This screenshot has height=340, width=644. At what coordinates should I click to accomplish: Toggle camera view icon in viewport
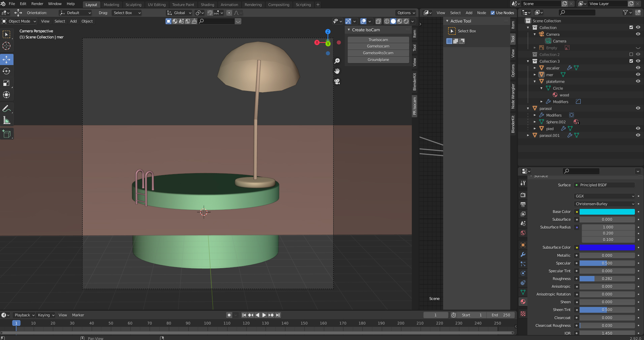337,82
